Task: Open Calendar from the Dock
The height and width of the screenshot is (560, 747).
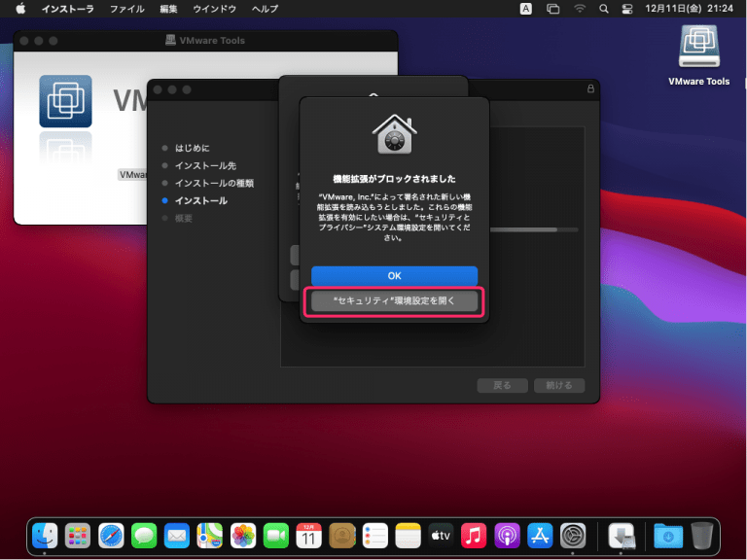Action: pos(308,536)
